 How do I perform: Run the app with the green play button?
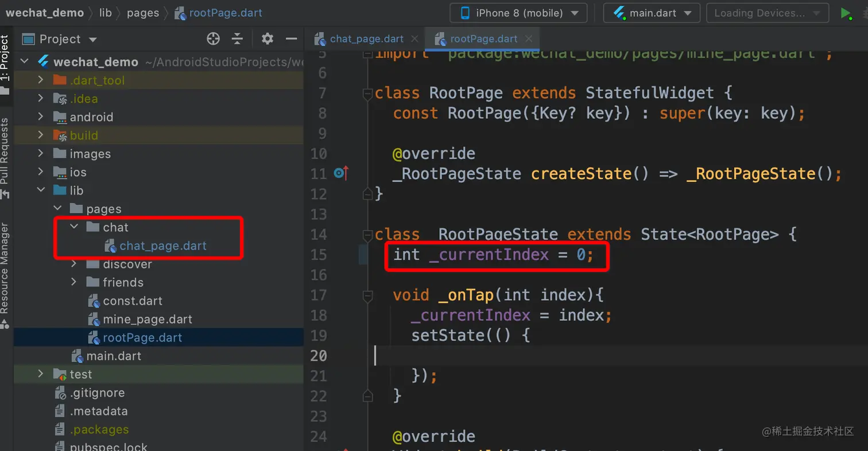point(846,13)
